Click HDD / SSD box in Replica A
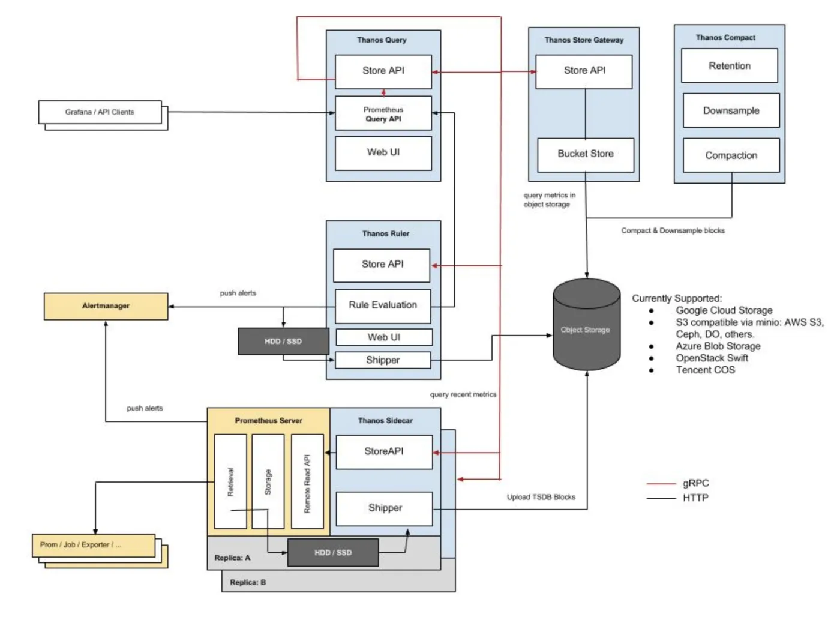 (x=333, y=553)
